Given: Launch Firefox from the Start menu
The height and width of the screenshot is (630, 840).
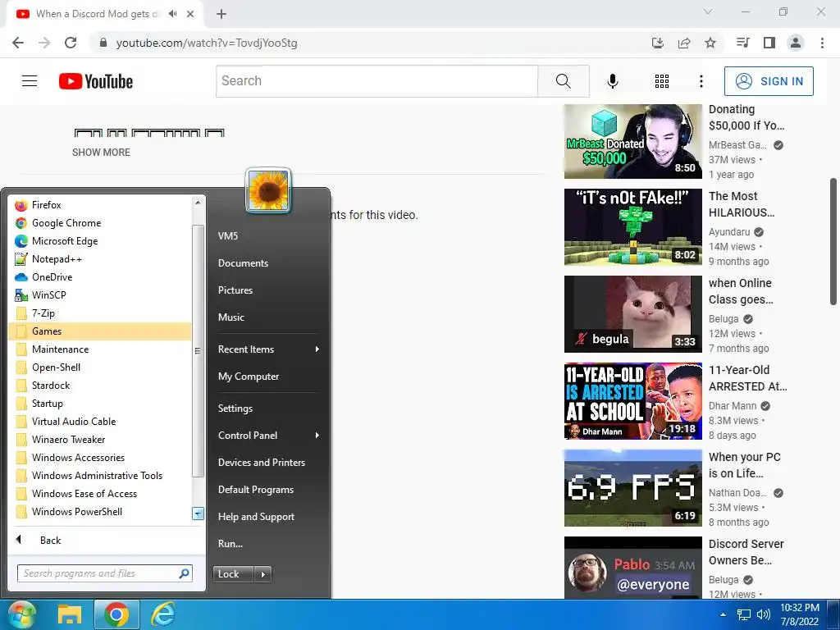Looking at the screenshot, I should tap(99, 204).
